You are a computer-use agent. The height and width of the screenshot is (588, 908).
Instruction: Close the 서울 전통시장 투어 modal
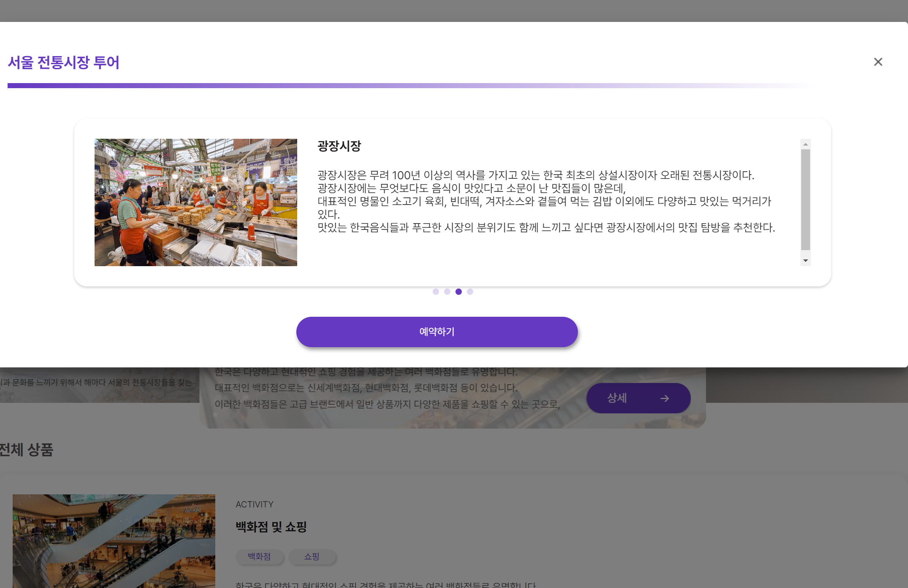click(878, 62)
